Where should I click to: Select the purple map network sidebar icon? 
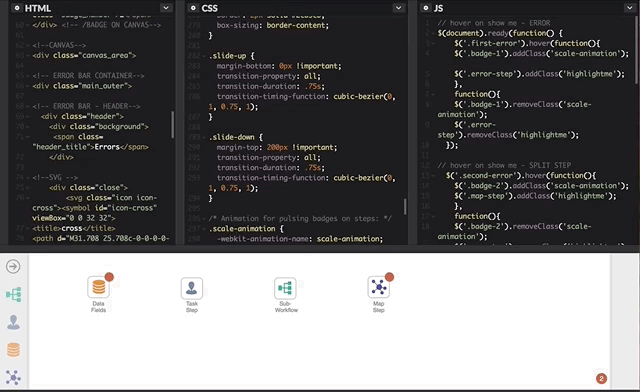pyautogui.click(x=13, y=377)
